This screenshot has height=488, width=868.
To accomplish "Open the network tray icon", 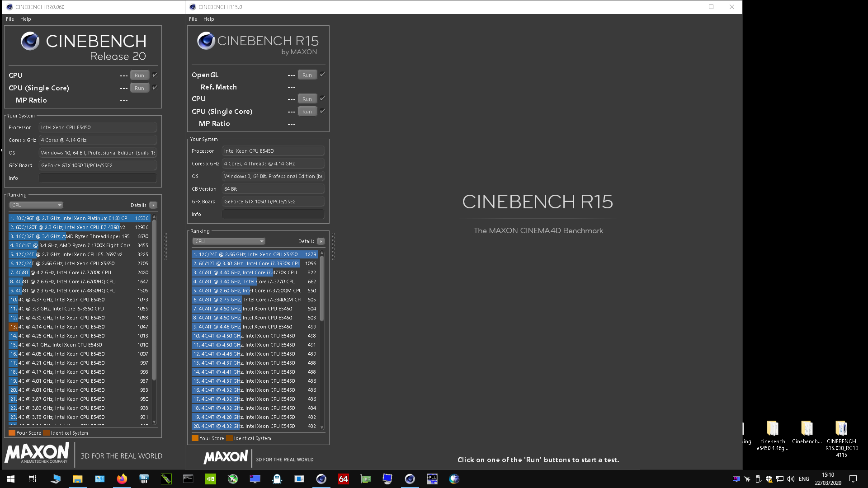I will pyautogui.click(x=780, y=479).
